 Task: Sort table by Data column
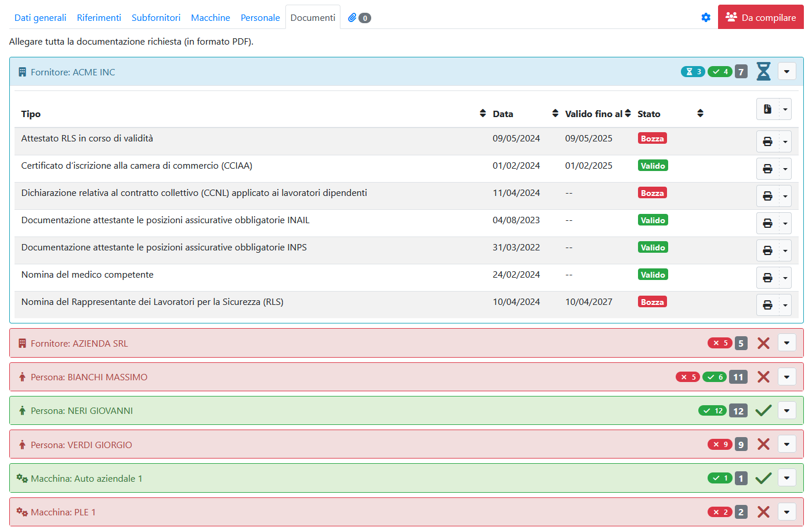(555, 114)
